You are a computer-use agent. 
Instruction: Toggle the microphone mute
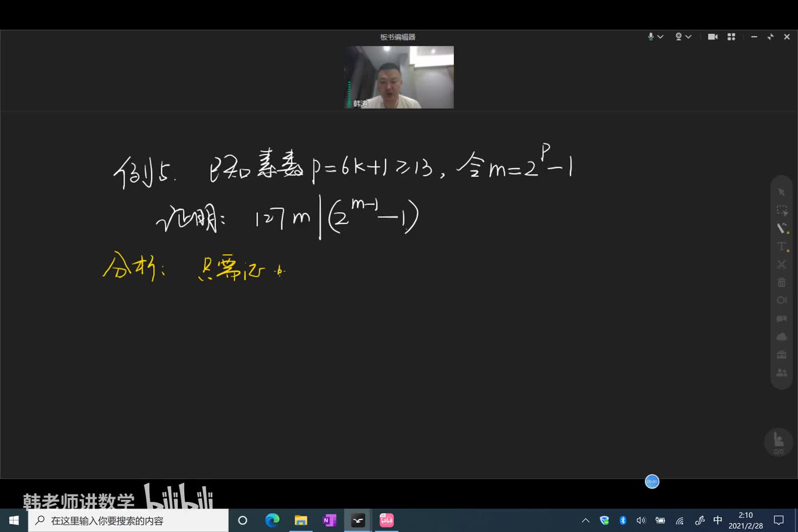[651, 37]
